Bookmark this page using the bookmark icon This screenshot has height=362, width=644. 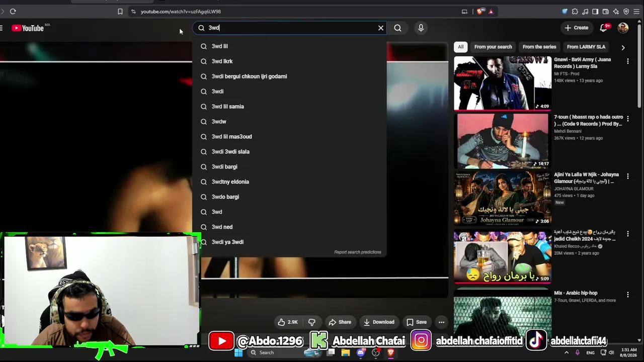pos(120,12)
